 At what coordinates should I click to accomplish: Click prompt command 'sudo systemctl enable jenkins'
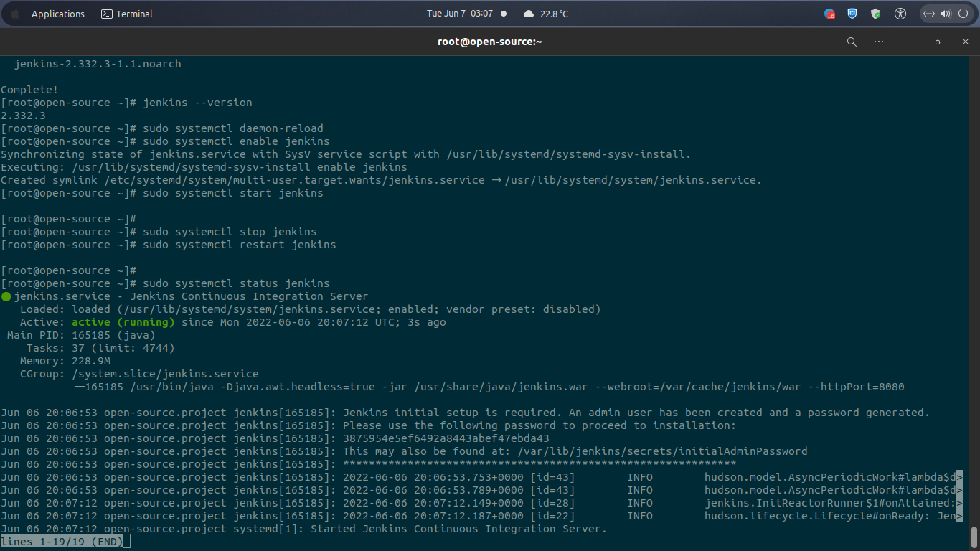236,141
